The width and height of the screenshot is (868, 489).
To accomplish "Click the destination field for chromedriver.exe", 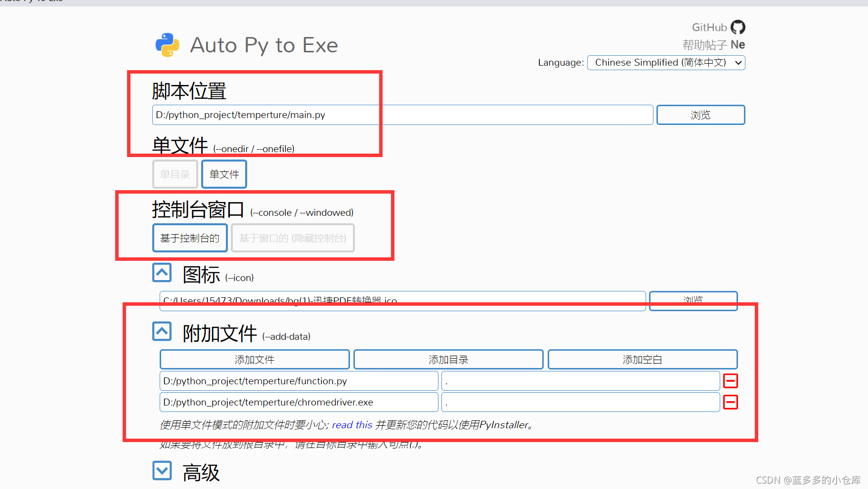I will coord(581,402).
